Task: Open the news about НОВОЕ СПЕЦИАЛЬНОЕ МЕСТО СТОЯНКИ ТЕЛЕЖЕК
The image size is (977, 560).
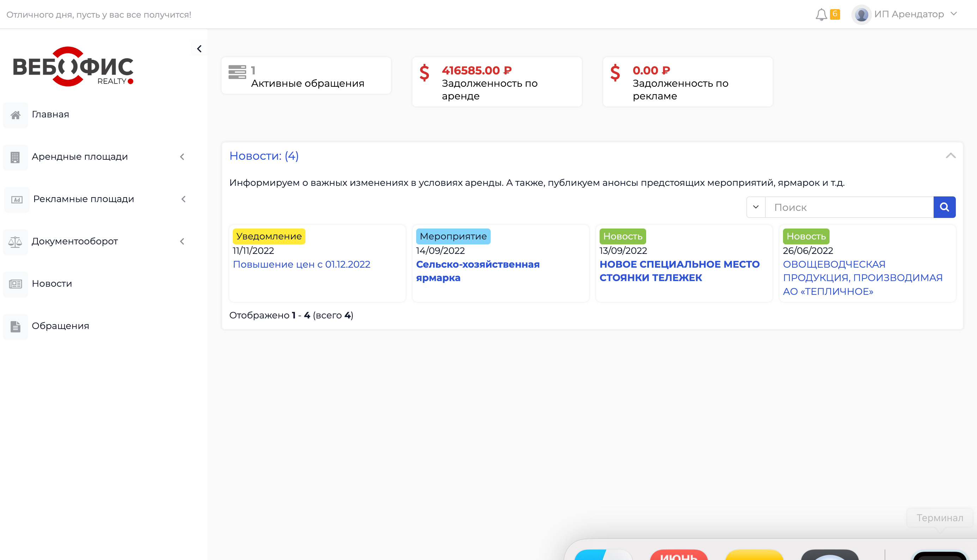Action: tap(679, 270)
